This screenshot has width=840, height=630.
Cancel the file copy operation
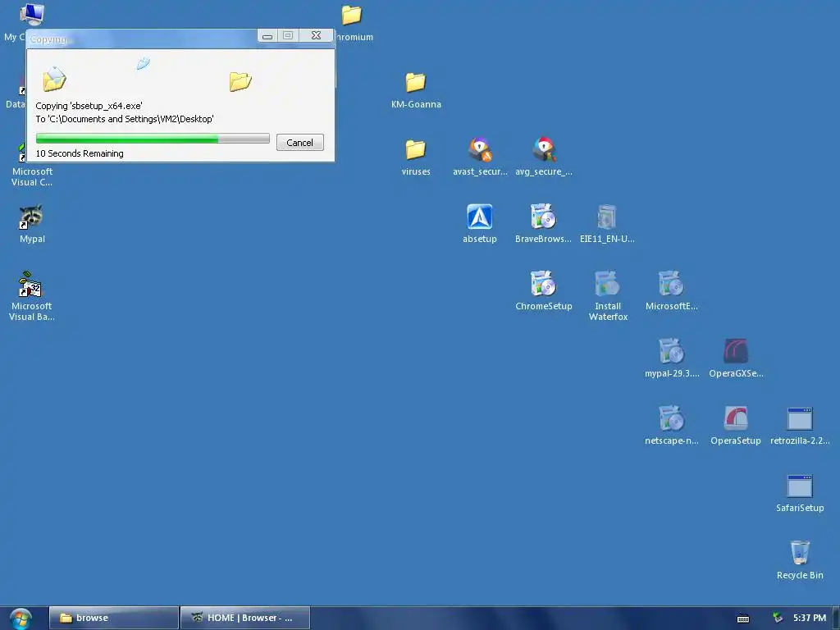pyautogui.click(x=300, y=143)
